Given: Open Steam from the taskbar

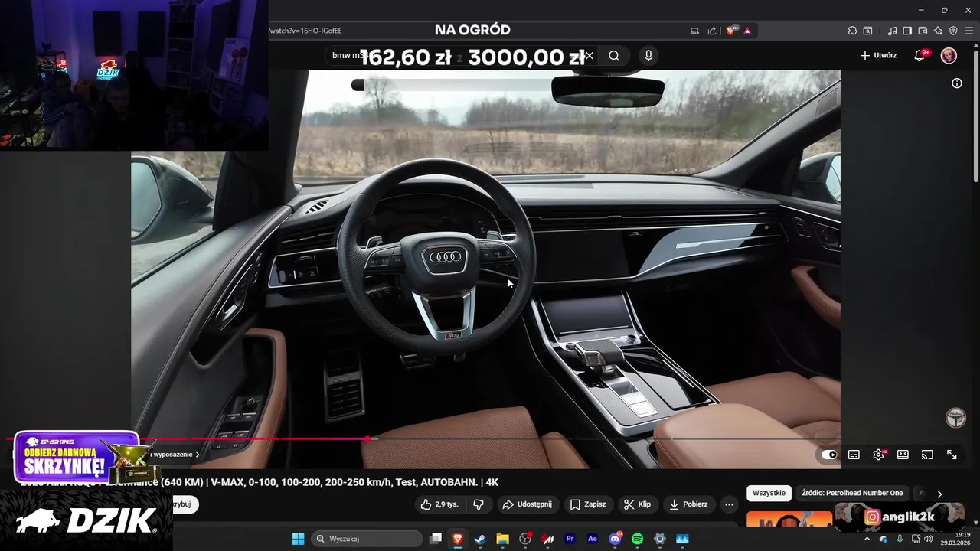Looking at the screenshot, I should tap(480, 539).
